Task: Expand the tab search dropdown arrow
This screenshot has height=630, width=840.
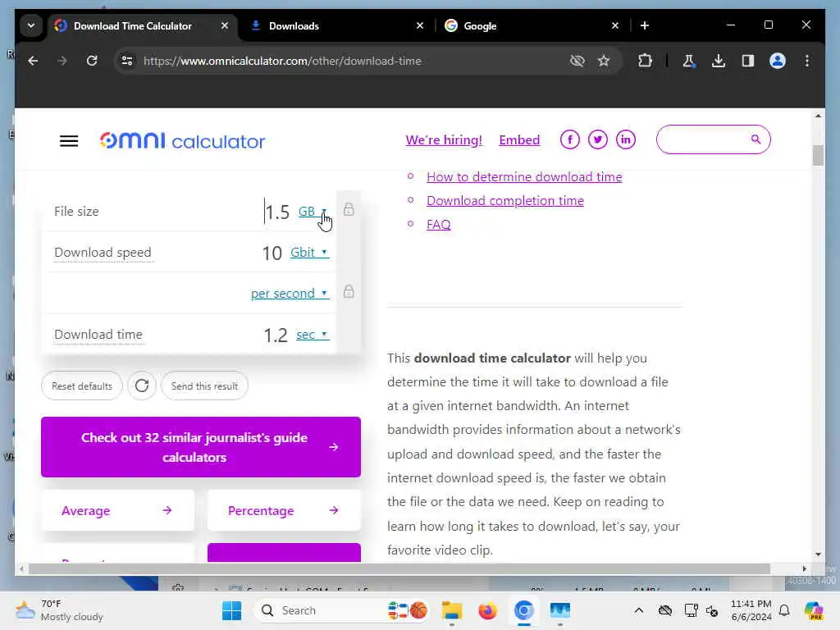Action: click(31, 25)
